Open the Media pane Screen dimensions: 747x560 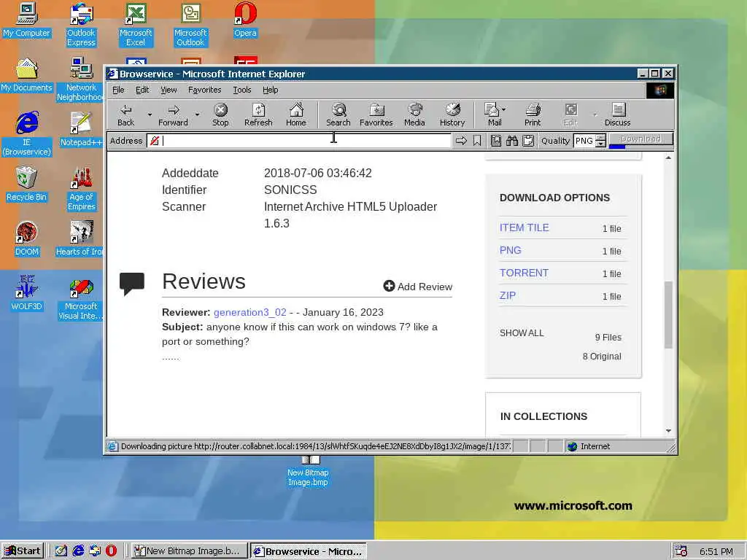414,114
